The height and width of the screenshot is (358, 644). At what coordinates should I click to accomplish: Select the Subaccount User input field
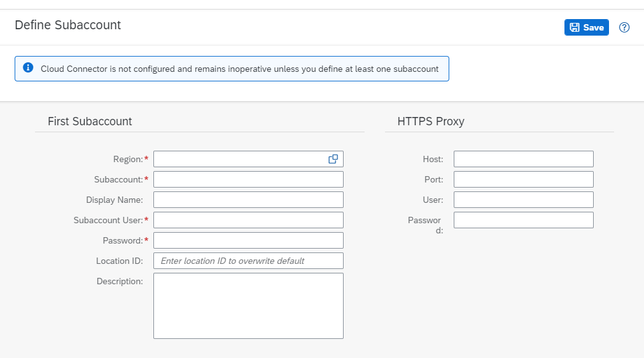pos(248,220)
